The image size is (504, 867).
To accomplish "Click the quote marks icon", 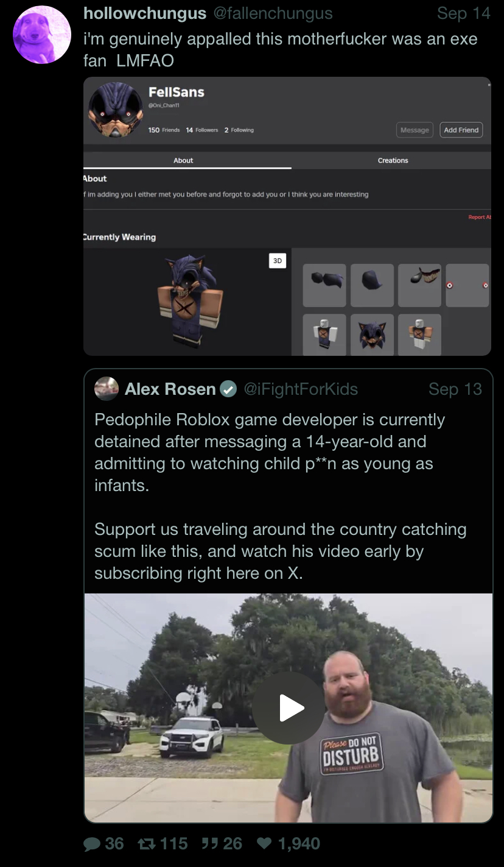I will [208, 843].
